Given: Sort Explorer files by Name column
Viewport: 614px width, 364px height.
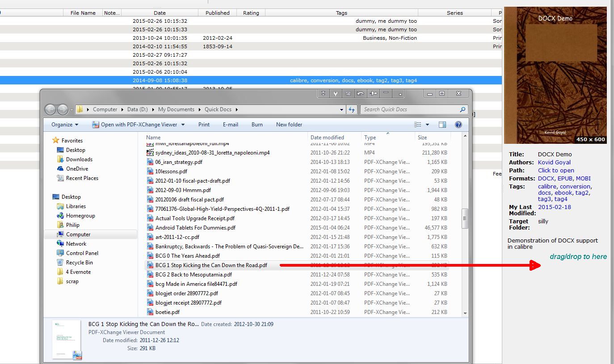Looking at the screenshot, I should point(227,138).
